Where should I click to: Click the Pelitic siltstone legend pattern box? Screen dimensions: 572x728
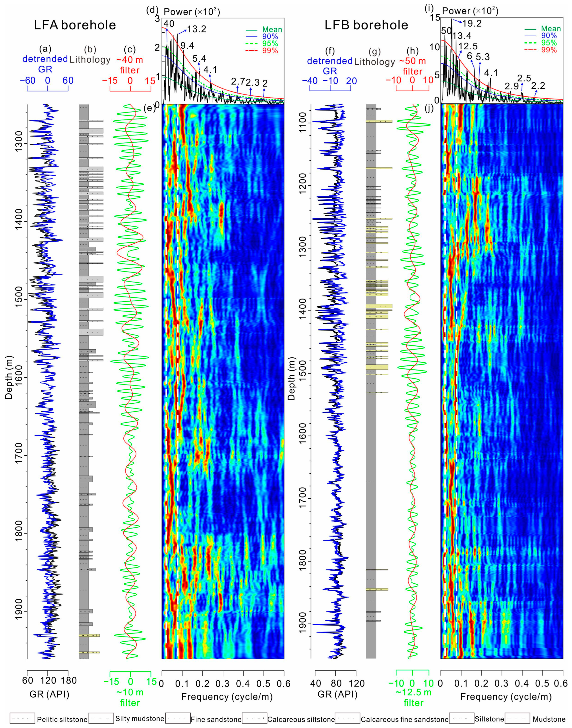(22, 718)
